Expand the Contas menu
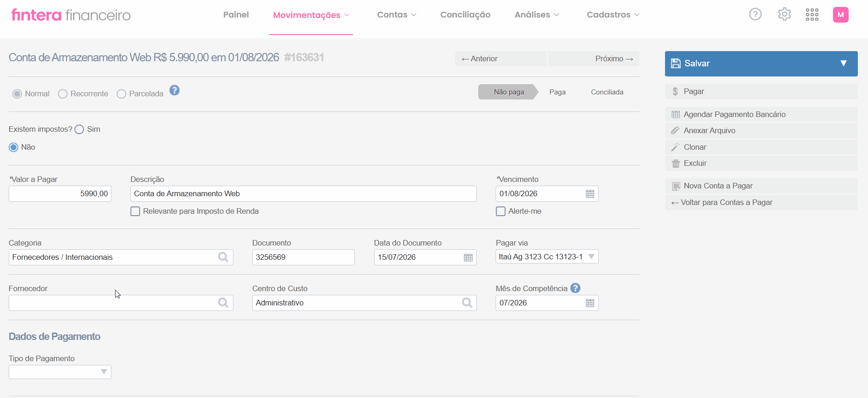 click(397, 15)
